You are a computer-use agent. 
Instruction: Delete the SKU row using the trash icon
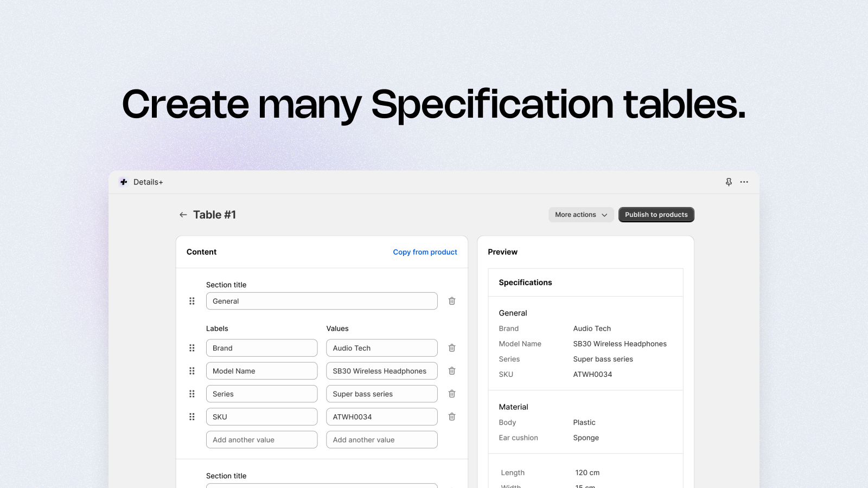tap(451, 416)
